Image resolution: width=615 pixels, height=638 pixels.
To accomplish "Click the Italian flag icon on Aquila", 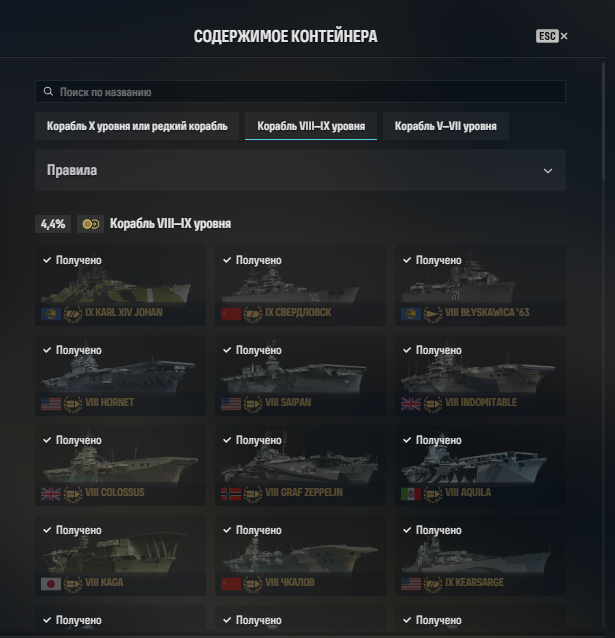I will click(x=411, y=494).
